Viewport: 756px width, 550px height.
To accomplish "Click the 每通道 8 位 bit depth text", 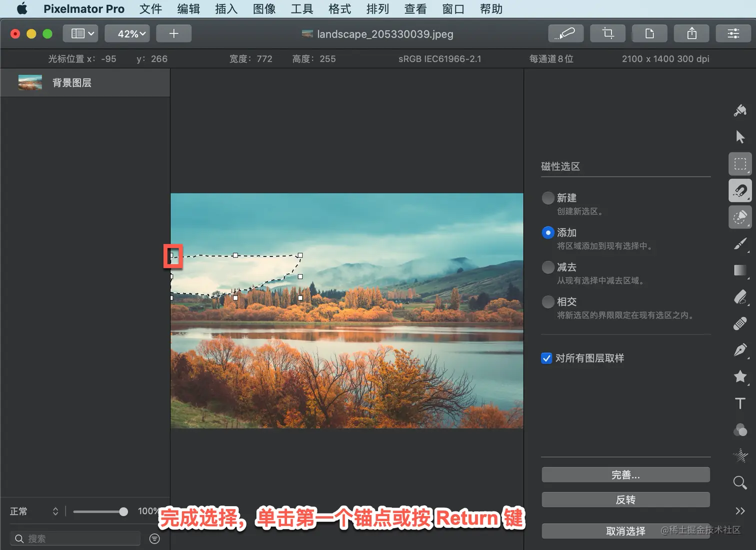I will 551,59.
